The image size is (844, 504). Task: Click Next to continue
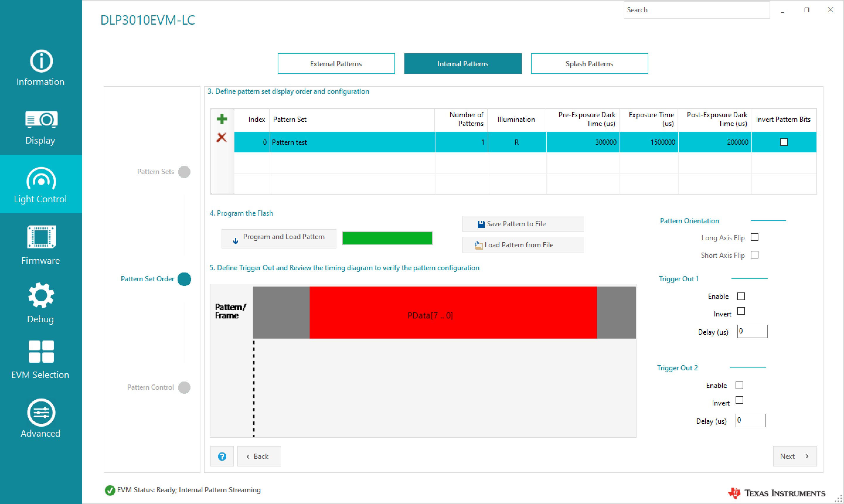tap(795, 456)
